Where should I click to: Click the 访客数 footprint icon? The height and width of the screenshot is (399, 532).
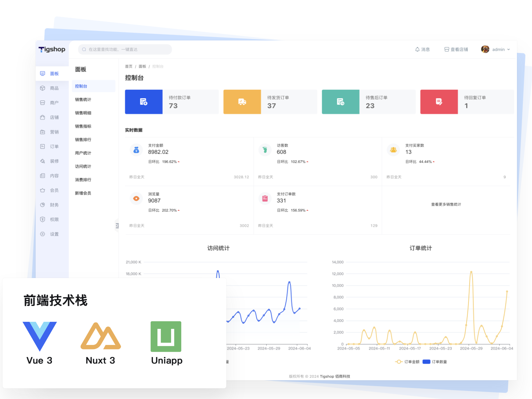pos(265,150)
